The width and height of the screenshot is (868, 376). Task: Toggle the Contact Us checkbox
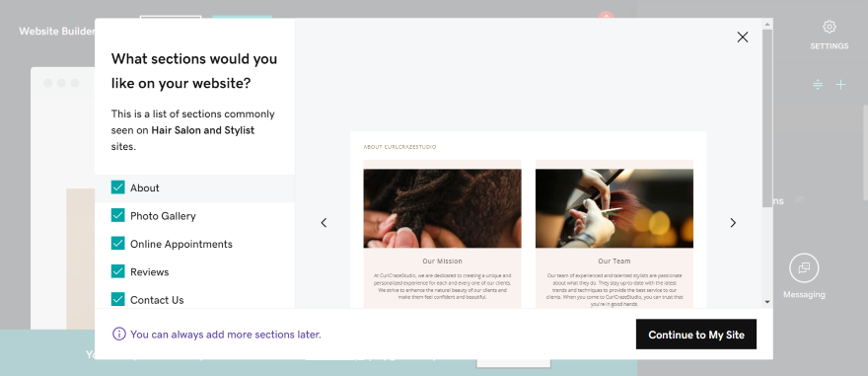[118, 299]
